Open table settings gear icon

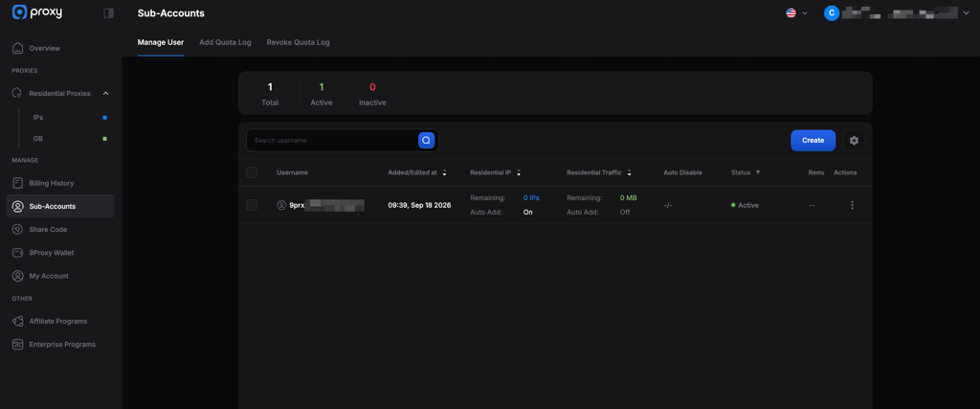pyautogui.click(x=854, y=141)
